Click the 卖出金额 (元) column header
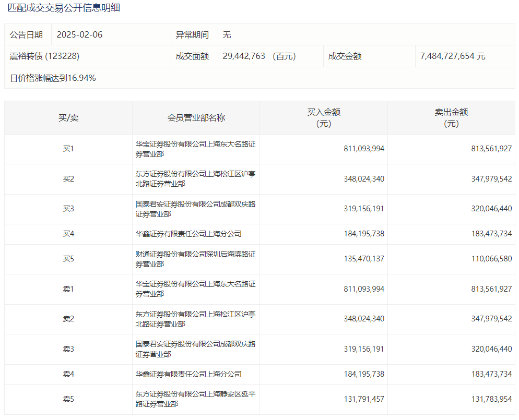 click(451, 118)
